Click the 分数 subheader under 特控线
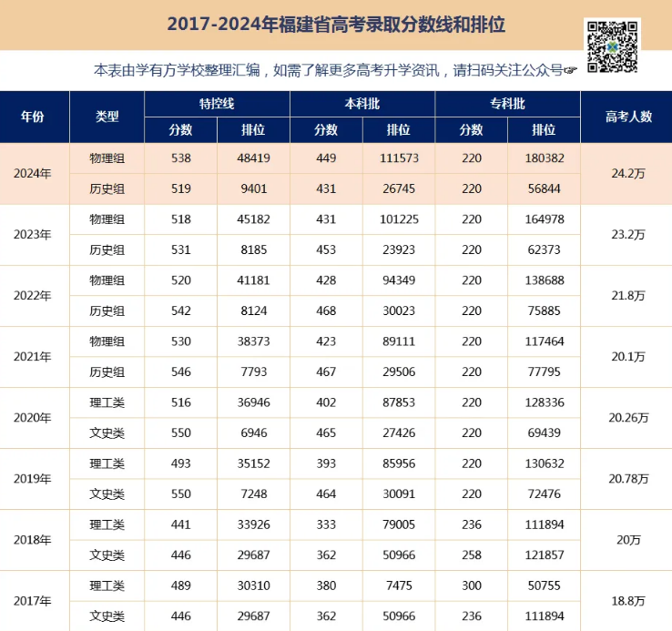 (181, 130)
